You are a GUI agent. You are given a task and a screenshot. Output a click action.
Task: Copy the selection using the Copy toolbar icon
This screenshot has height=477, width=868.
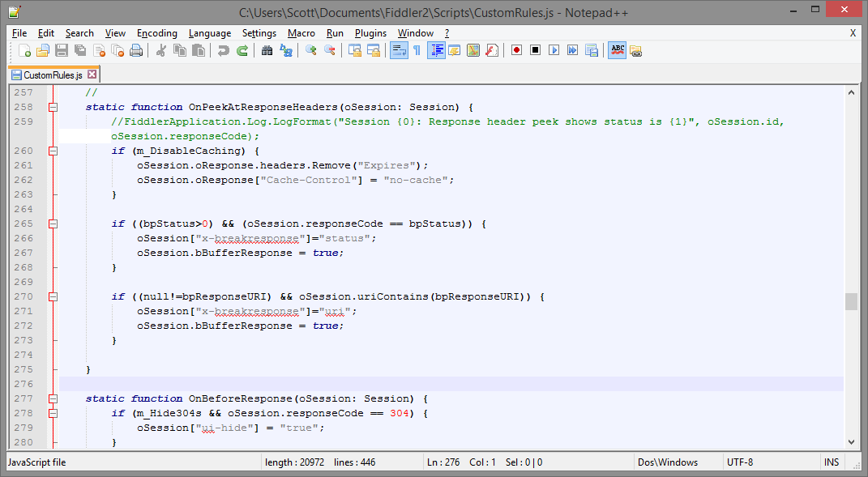click(x=180, y=51)
